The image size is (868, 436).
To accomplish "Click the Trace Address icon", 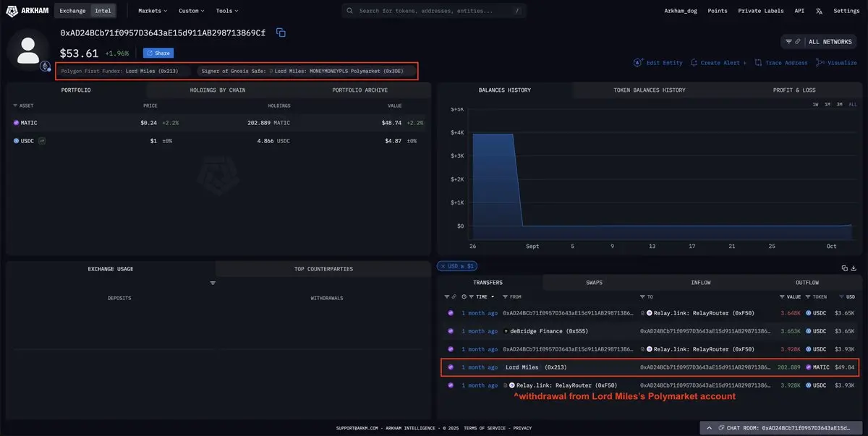I will click(758, 63).
